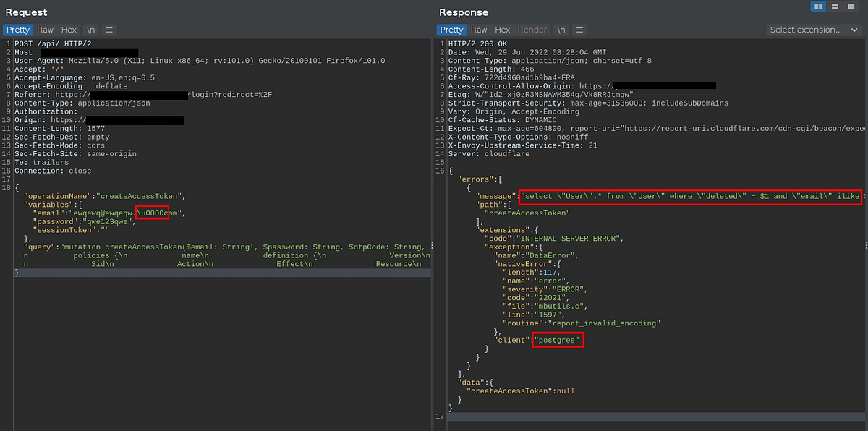Toggle \n character display in the Request editor
Viewport: 868px width, 431px height.
(x=90, y=30)
